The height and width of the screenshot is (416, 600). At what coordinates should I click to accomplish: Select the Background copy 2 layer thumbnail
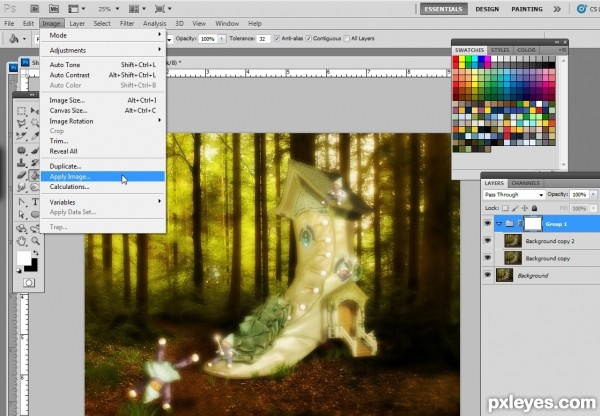512,241
